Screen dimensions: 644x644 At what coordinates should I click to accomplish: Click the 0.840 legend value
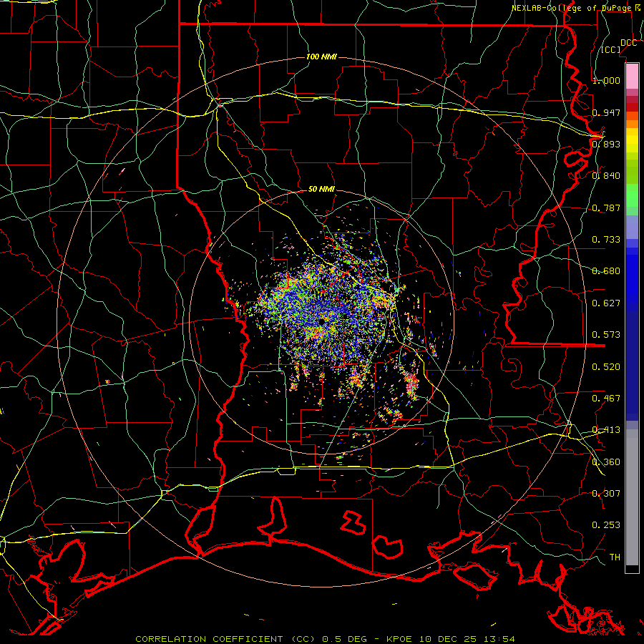click(x=606, y=176)
